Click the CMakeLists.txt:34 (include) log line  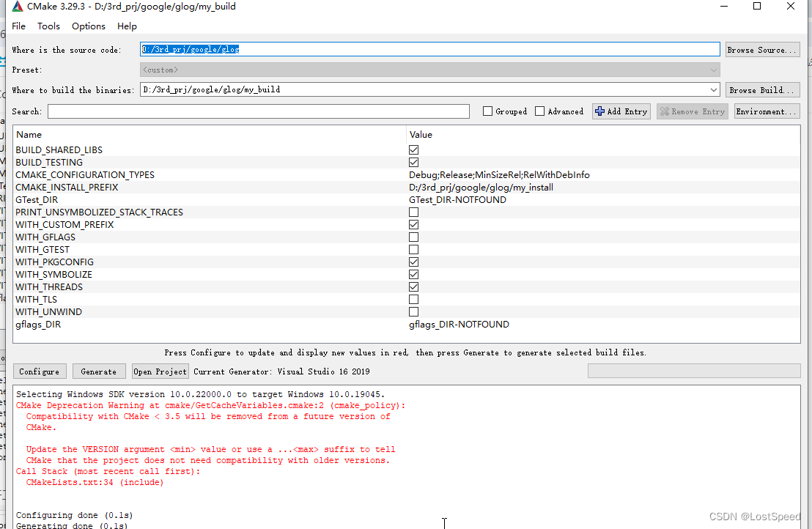[95, 482]
